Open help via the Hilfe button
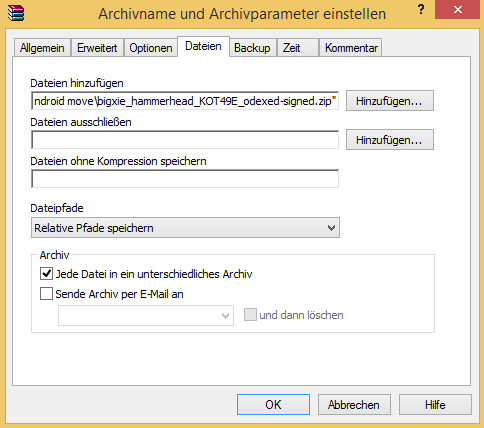 tap(435, 405)
